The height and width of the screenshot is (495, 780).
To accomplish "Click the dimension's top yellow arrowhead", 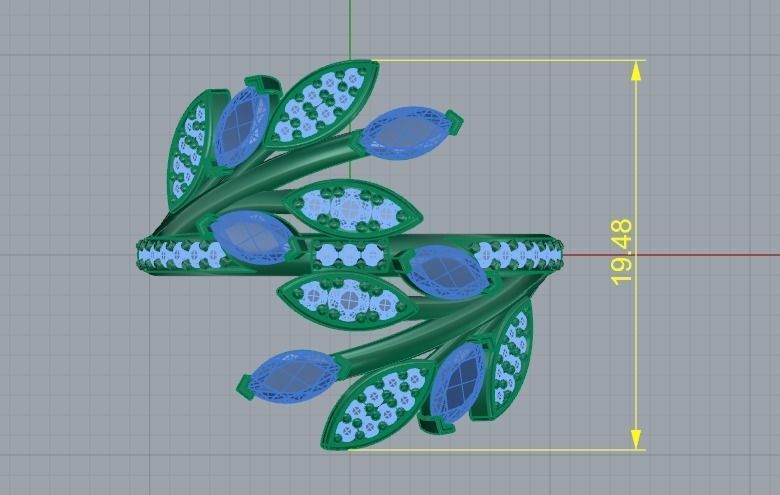I will [x=636, y=71].
